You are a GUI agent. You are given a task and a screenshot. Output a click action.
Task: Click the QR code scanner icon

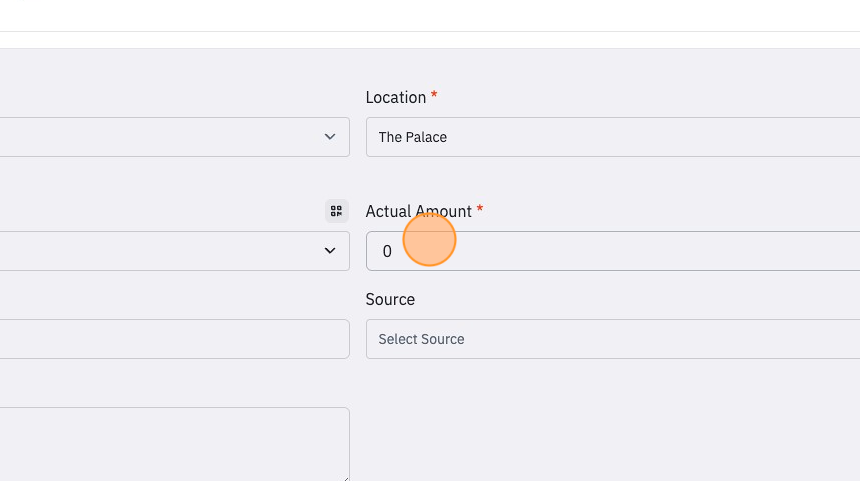[336, 211]
